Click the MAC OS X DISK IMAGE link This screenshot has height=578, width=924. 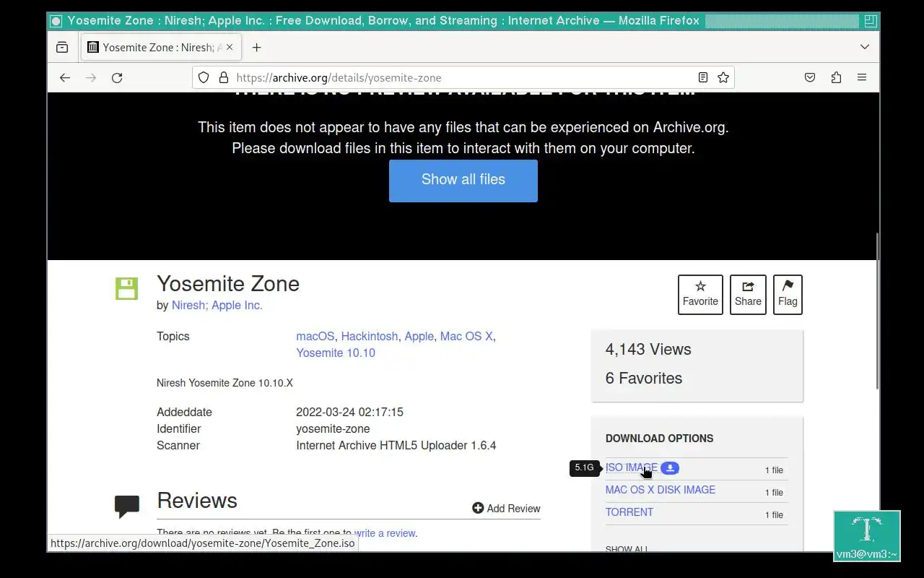(661, 490)
